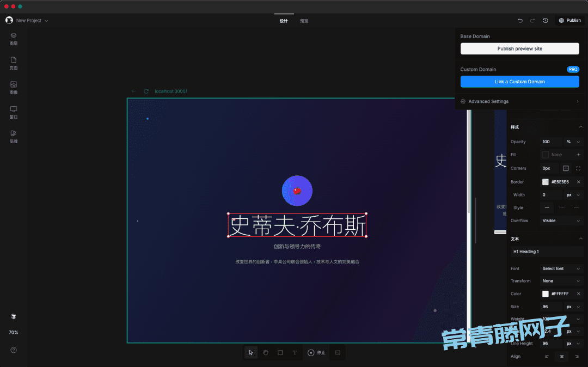
Task: Collapse the 文本 text section
Action: click(580, 238)
